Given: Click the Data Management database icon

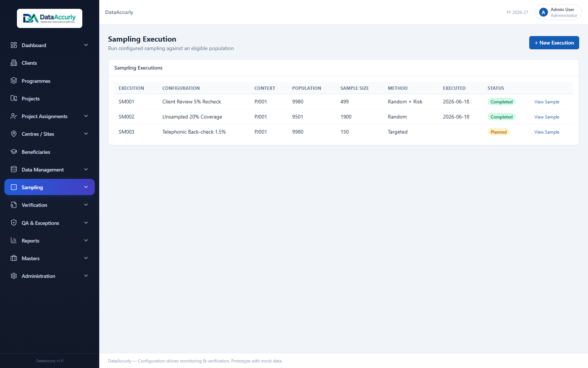Looking at the screenshot, I should click(x=14, y=169).
